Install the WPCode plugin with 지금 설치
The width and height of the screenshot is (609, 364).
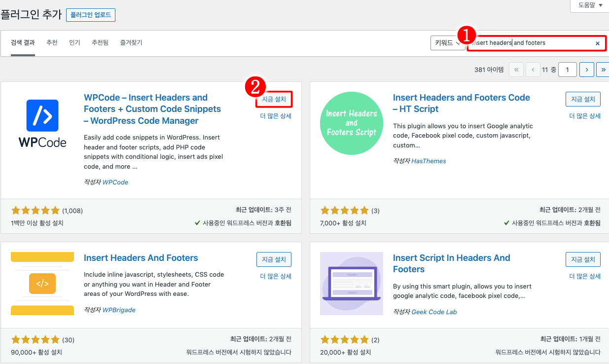[274, 99]
